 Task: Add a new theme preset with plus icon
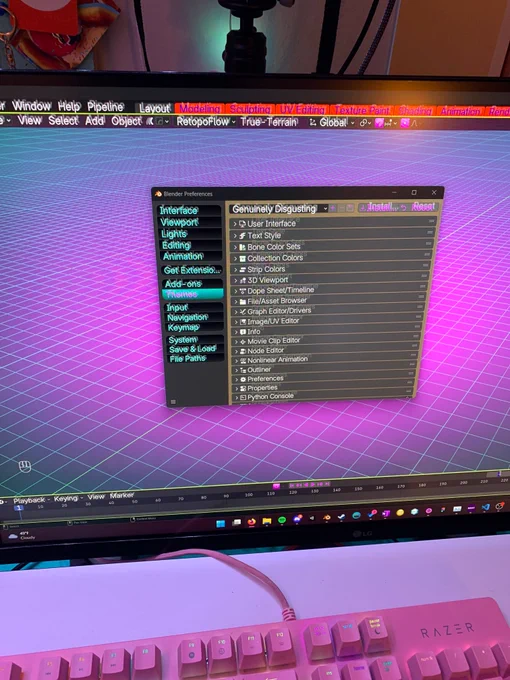pyautogui.click(x=333, y=208)
